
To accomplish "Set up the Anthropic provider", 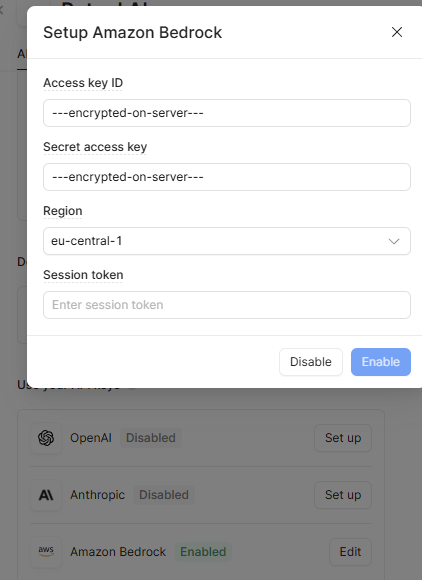I will pyautogui.click(x=343, y=495).
